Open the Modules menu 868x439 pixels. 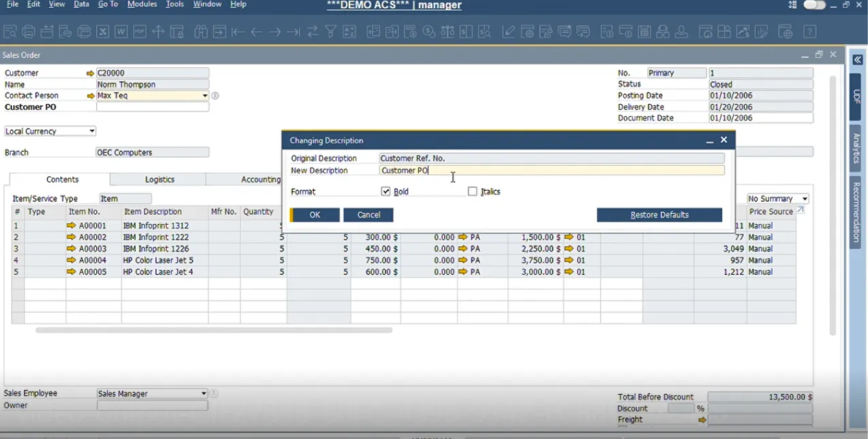pos(142,4)
